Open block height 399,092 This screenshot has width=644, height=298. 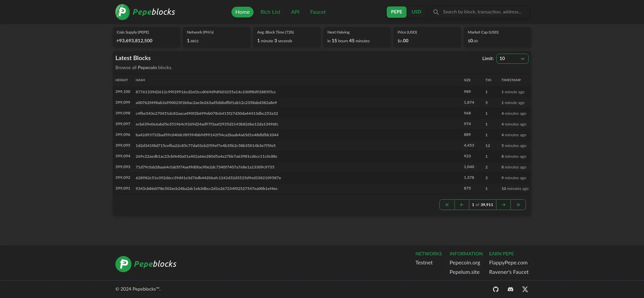pos(123,178)
